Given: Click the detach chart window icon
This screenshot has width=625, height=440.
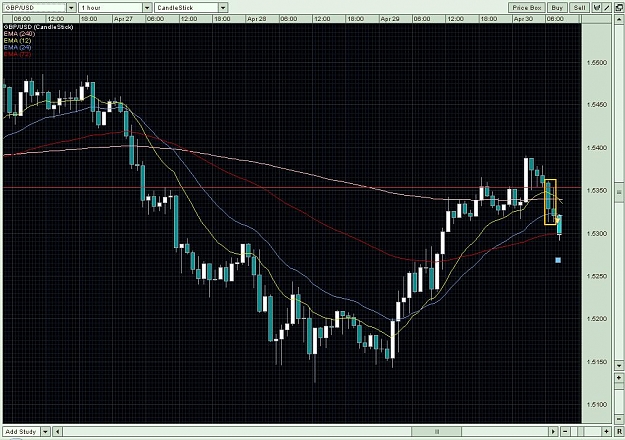Looking at the screenshot, I should coord(619,8).
